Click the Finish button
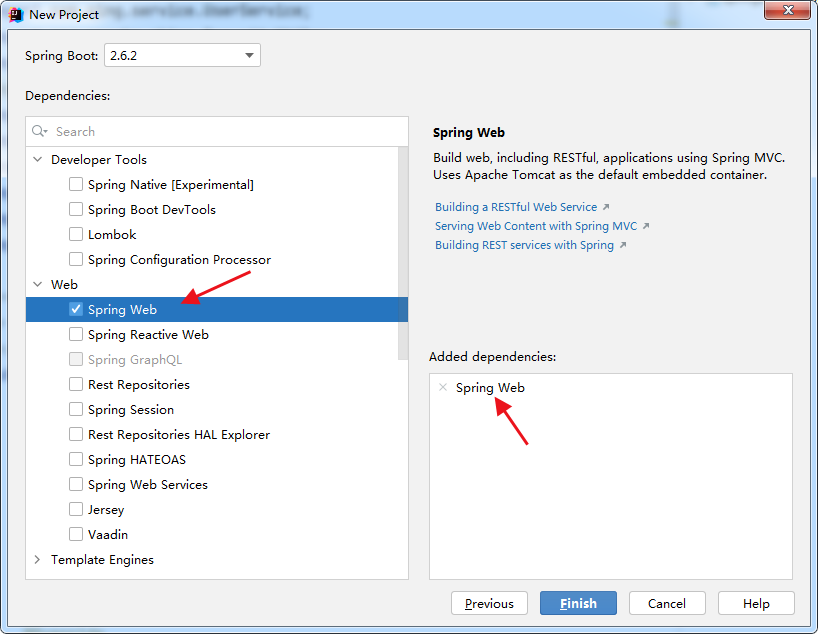Viewport: 818px width, 634px height. tap(578, 603)
